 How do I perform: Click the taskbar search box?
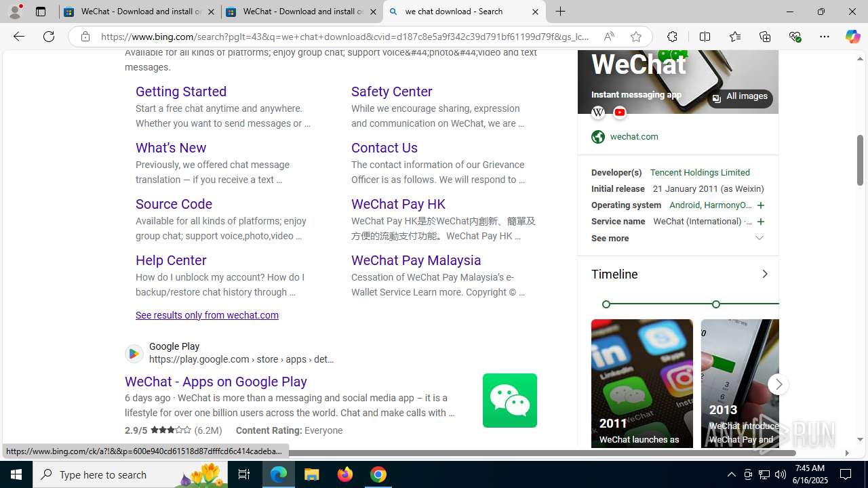coord(129,474)
